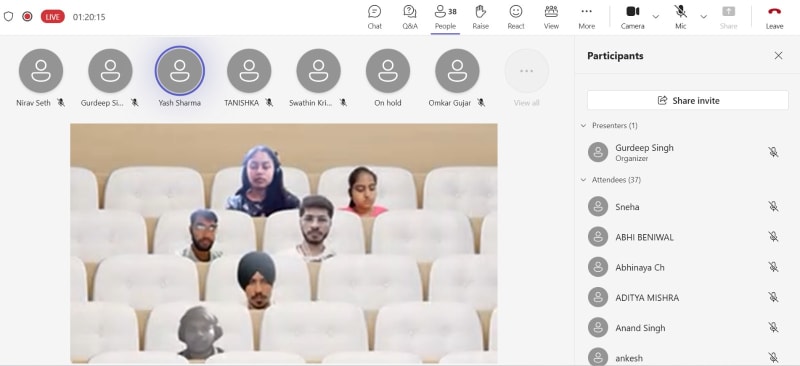Click the Share content button
The image size is (800, 366).
click(728, 17)
